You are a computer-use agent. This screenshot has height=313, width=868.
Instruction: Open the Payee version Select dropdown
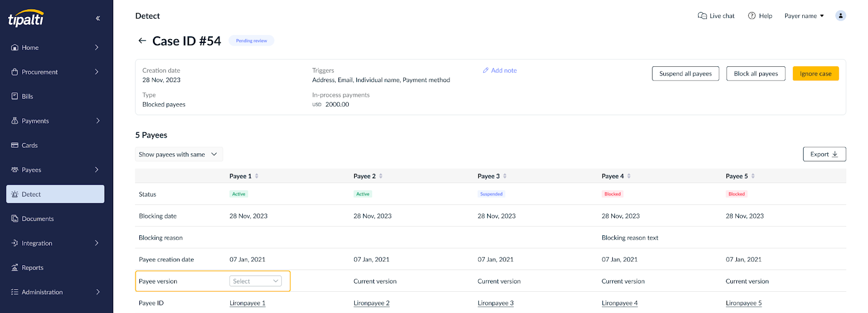click(x=256, y=281)
